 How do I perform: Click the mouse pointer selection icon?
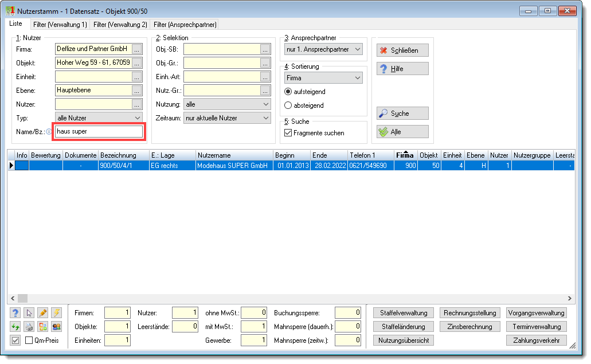[x=29, y=313]
